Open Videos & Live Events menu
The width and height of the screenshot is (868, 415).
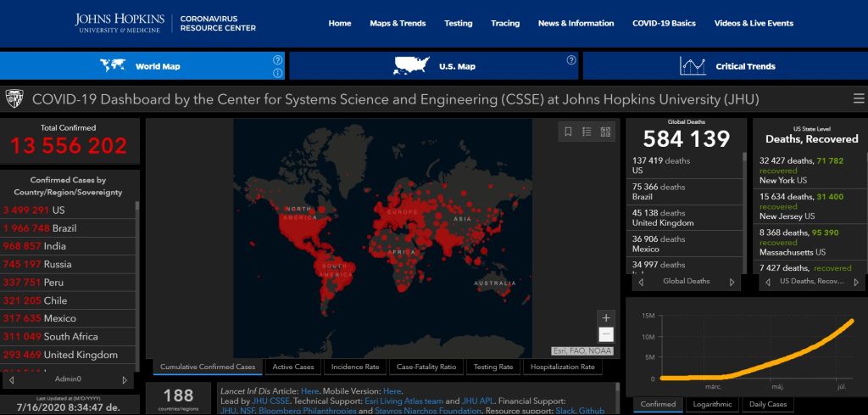[x=754, y=23]
